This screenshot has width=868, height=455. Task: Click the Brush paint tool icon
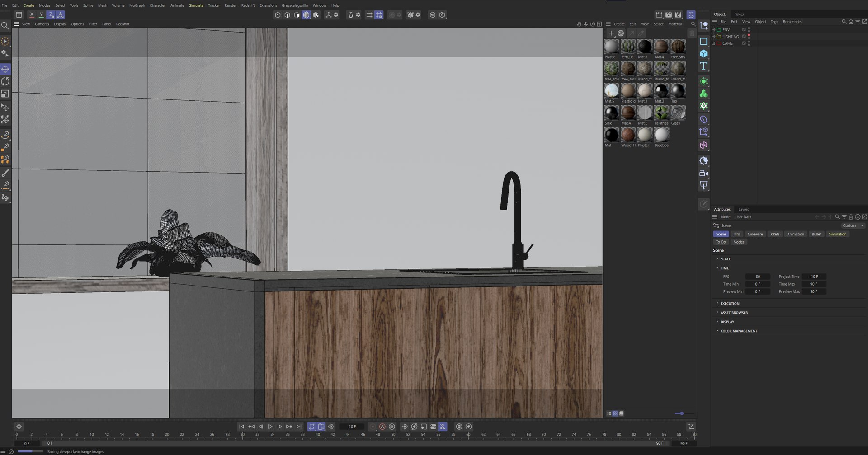coord(5,173)
